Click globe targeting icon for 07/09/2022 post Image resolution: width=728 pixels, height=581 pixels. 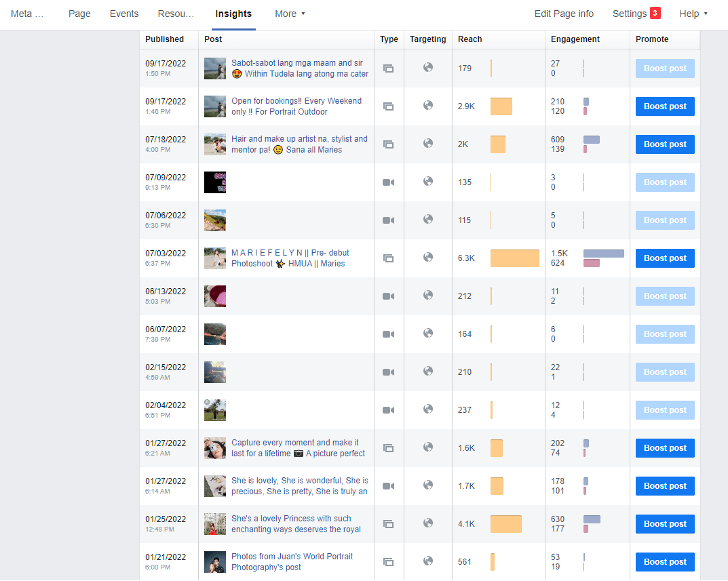pyautogui.click(x=428, y=181)
